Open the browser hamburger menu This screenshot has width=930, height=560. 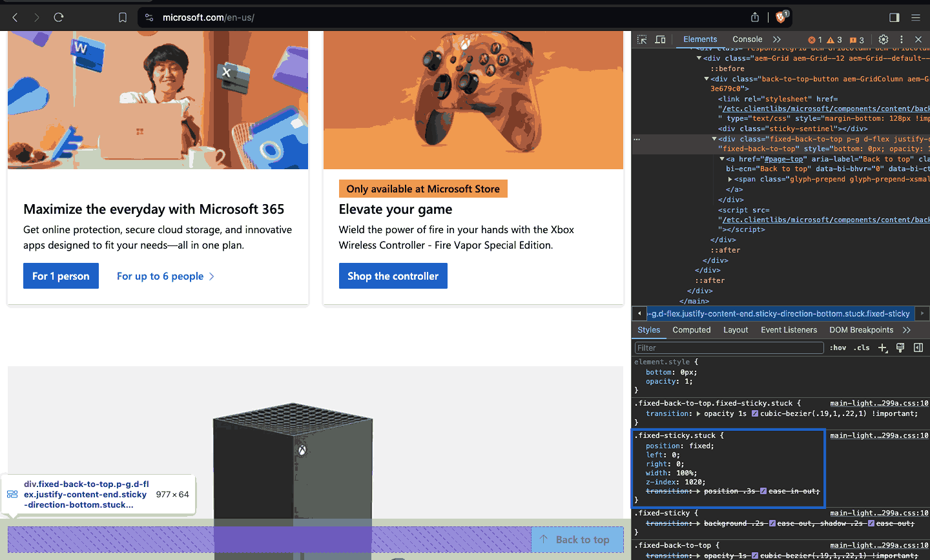point(916,17)
